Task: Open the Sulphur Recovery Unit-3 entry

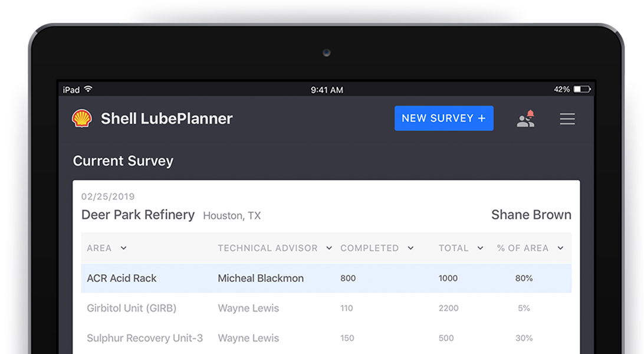Action: [x=144, y=338]
